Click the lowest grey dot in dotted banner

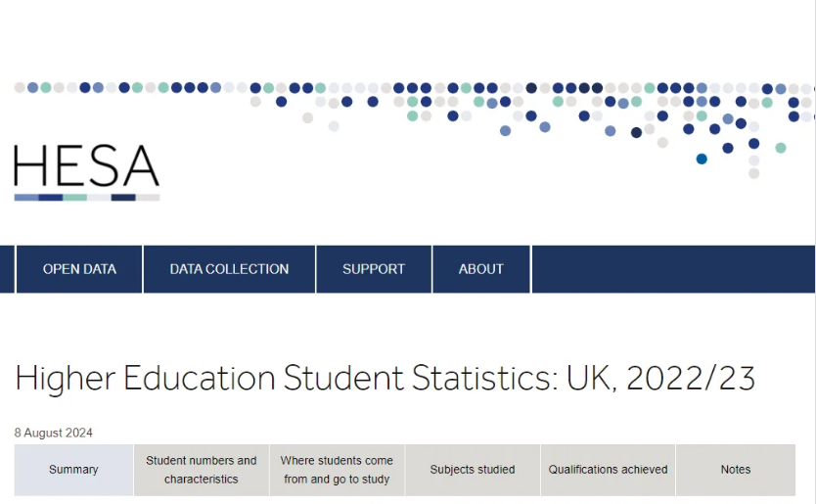(x=753, y=173)
